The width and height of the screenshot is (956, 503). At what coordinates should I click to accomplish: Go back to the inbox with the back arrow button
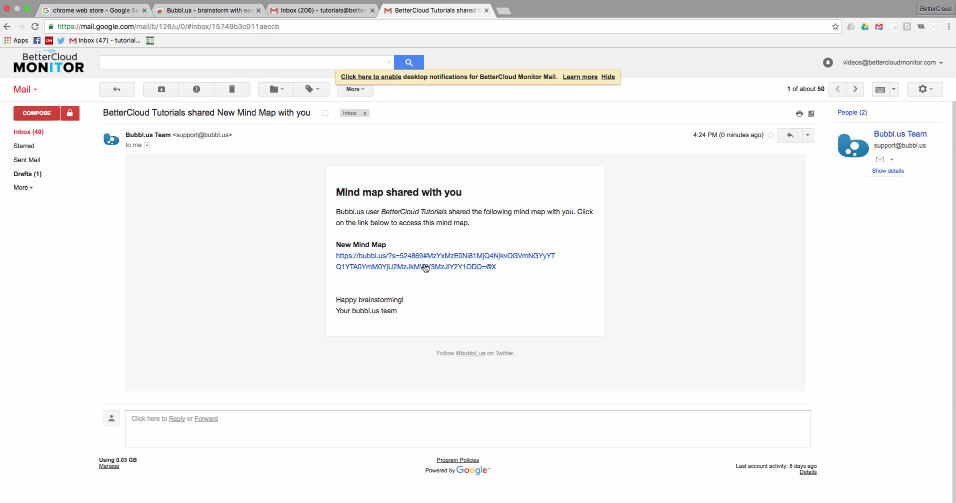tap(116, 89)
